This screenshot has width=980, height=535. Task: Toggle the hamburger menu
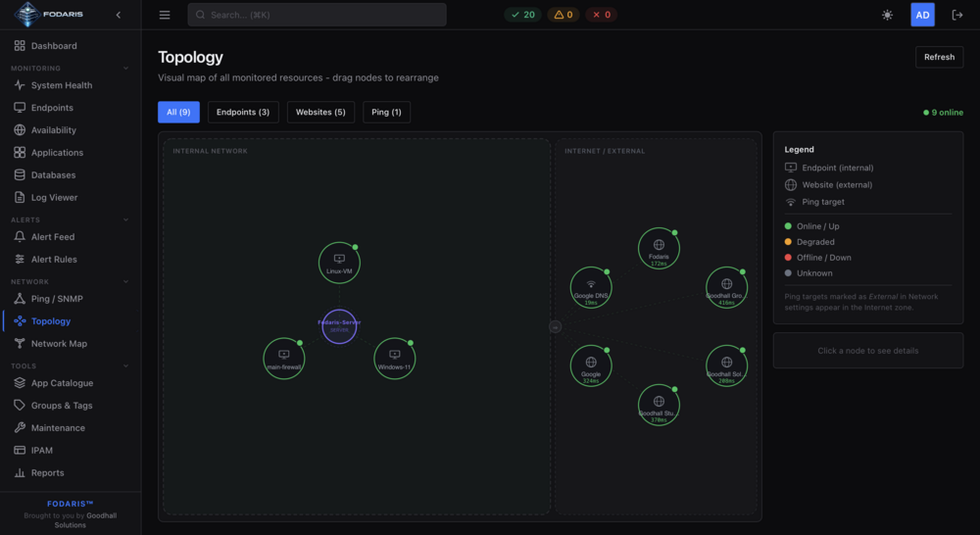click(165, 15)
